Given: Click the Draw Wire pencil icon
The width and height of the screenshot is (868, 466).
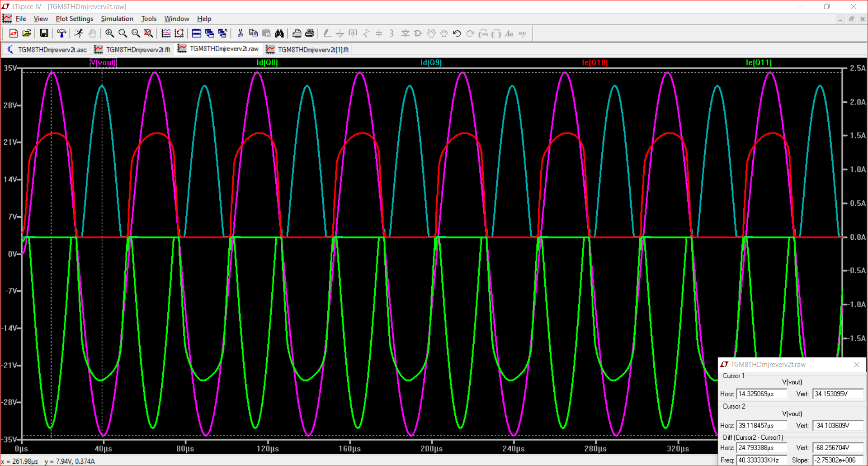Looking at the screenshot, I should 327,33.
